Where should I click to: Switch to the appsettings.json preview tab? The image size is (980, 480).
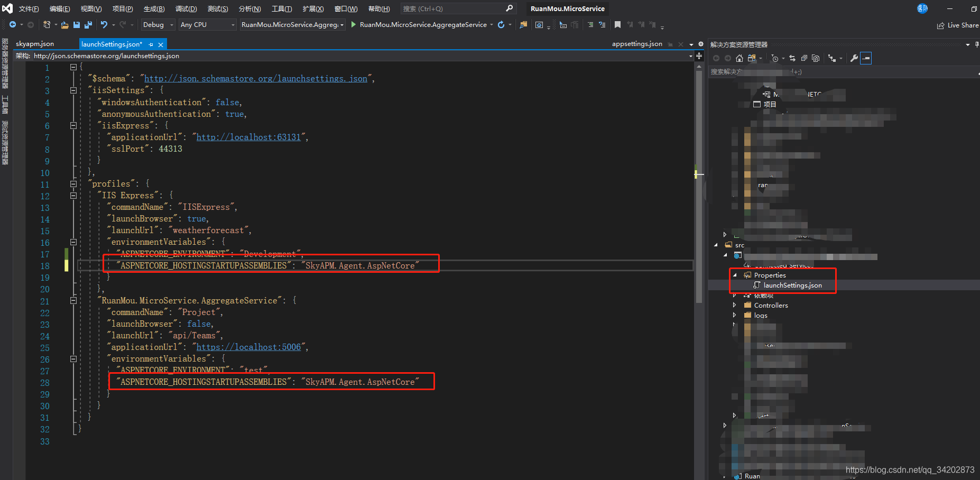(x=637, y=44)
